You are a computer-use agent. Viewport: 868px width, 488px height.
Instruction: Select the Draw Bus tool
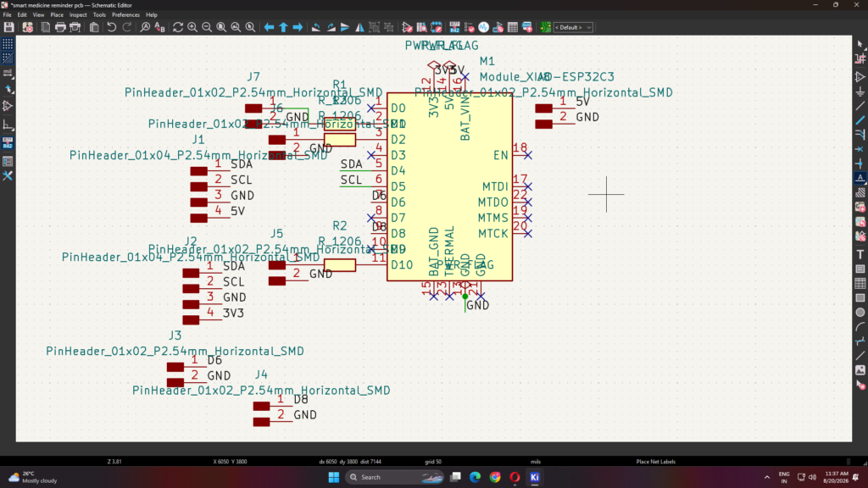(860, 120)
